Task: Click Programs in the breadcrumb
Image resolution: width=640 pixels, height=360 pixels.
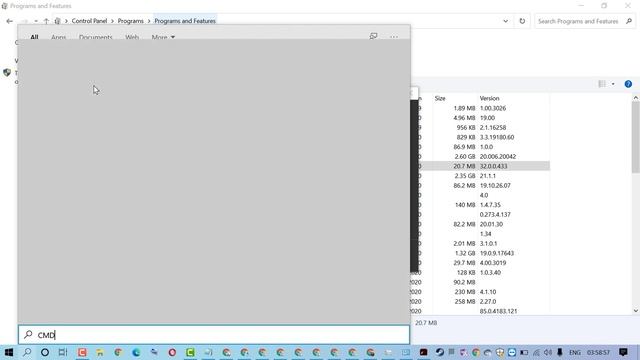Action: (x=131, y=21)
